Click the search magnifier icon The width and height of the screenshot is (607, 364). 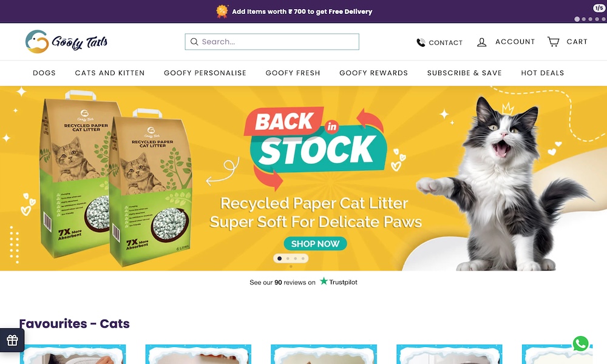(x=194, y=42)
